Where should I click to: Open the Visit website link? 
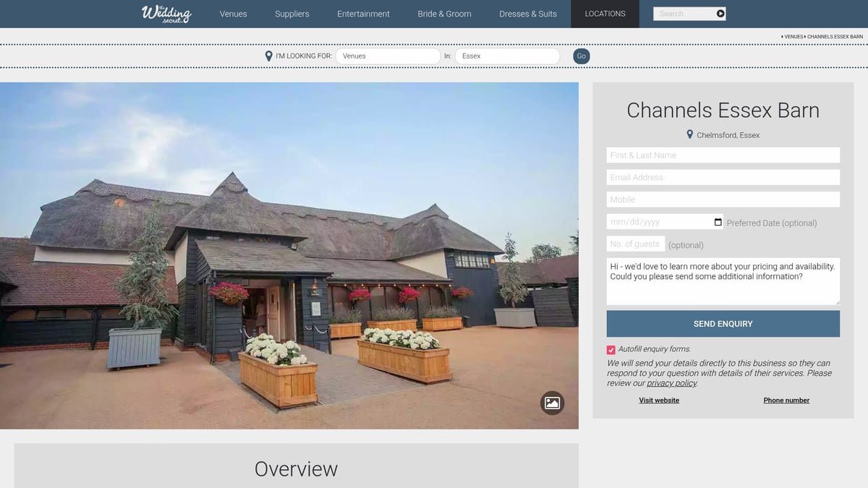(x=659, y=400)
